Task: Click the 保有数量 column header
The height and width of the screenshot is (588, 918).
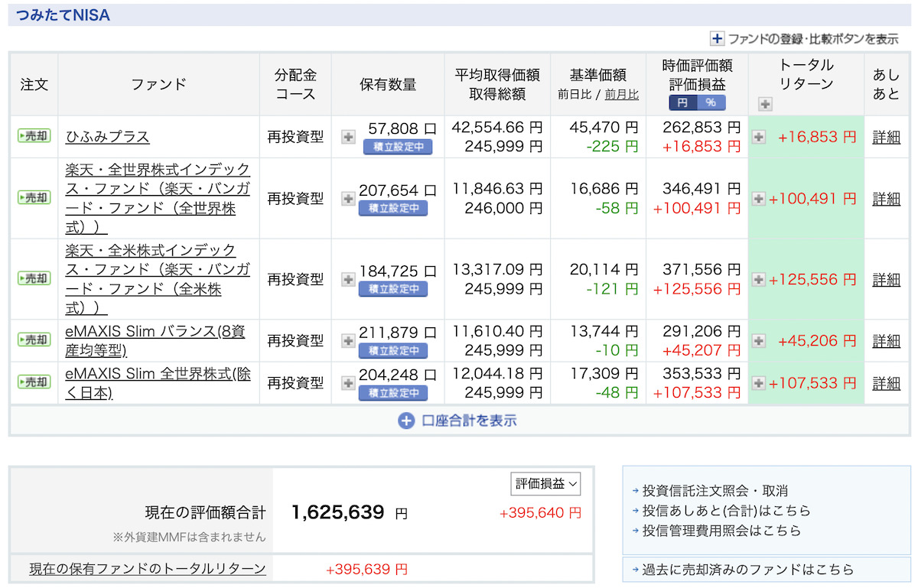Action: [388, 84]
